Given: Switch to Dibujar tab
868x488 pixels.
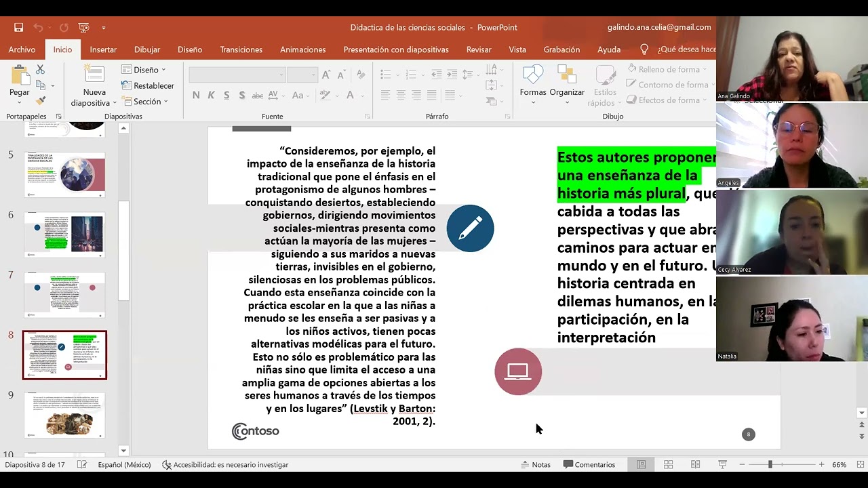Looking at the screenshot, I should [147, 49].
